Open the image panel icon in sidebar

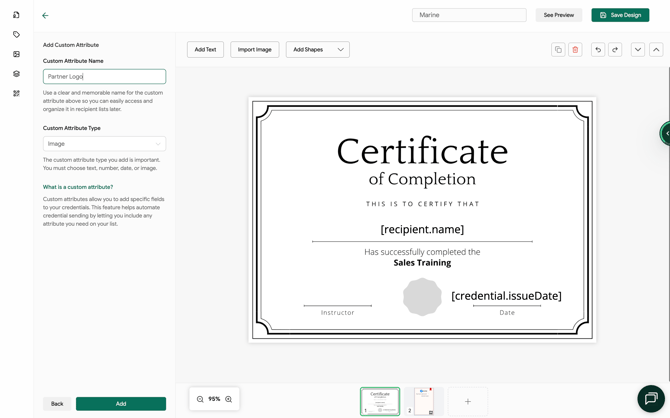[x=16, y=54]
